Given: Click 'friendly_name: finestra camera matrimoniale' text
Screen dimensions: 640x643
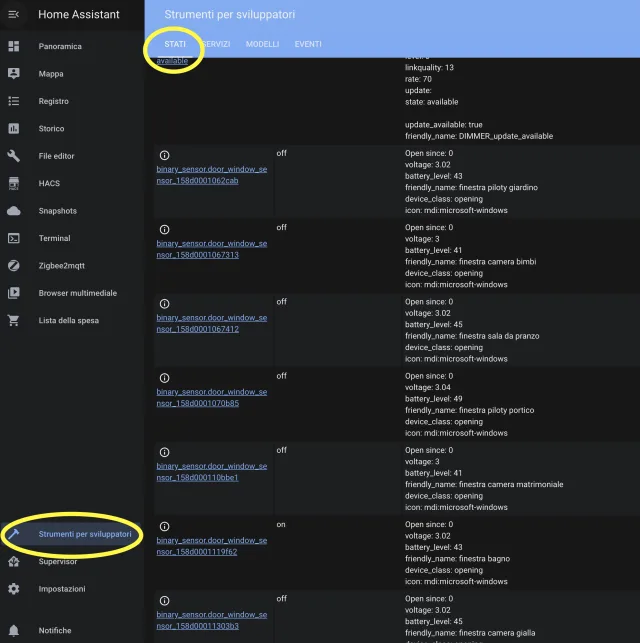Looking at the screenshot, I should [x=484, y=484].
